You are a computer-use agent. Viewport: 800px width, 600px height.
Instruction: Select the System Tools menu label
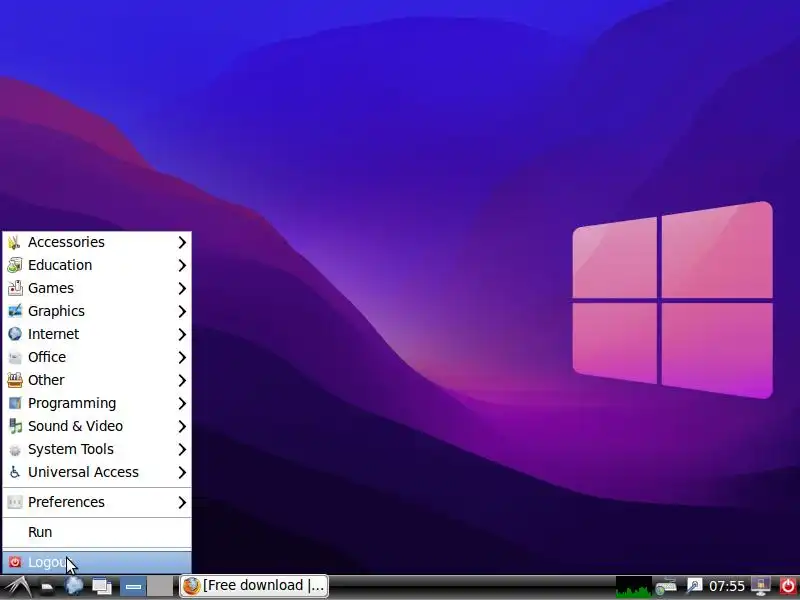click(x=71, y=449)
